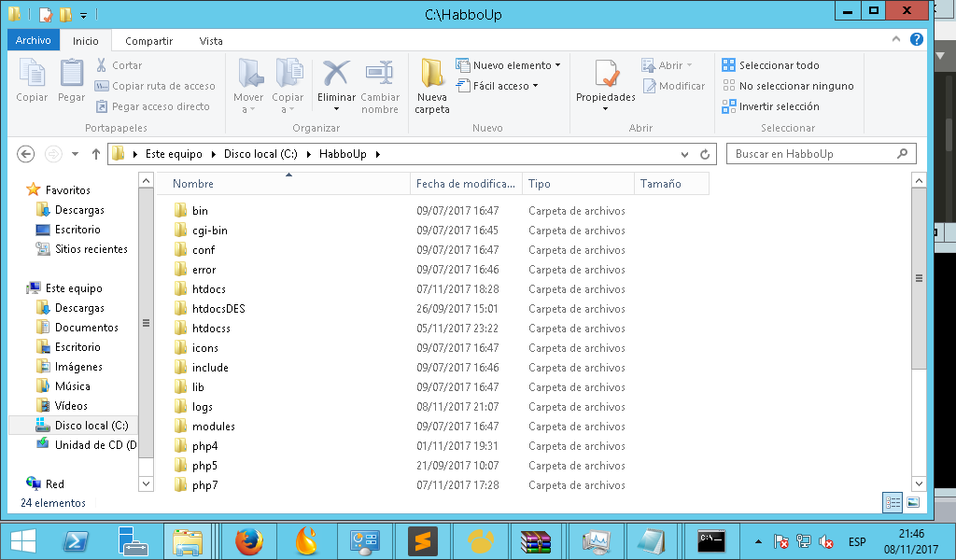Open the Explorer help icon
Screen dimensions: 956x560
[916, 39]
